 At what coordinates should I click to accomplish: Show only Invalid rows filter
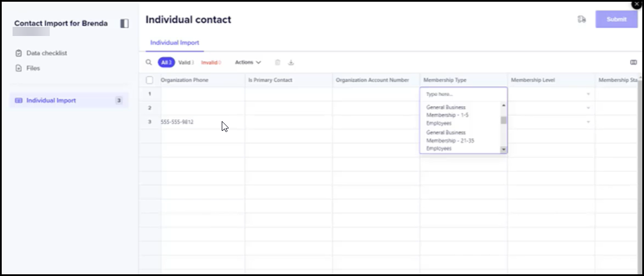pyautogui.click(x=210, y=62)
